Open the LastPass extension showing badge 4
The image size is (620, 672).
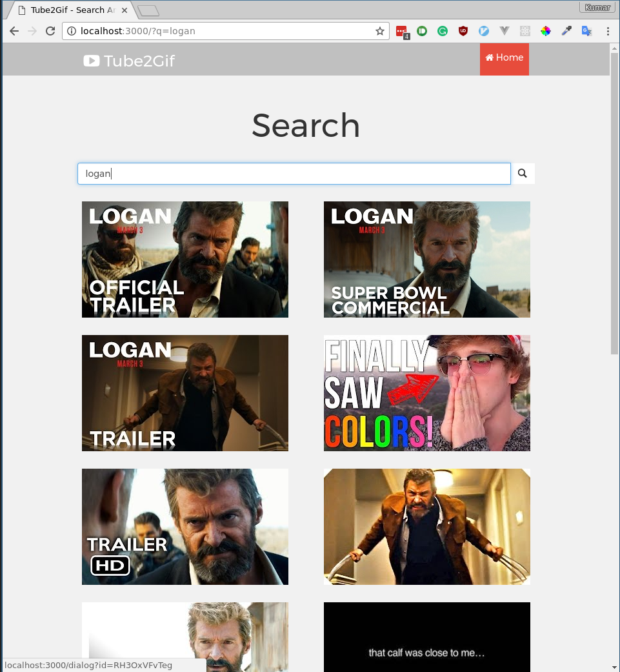401,29
